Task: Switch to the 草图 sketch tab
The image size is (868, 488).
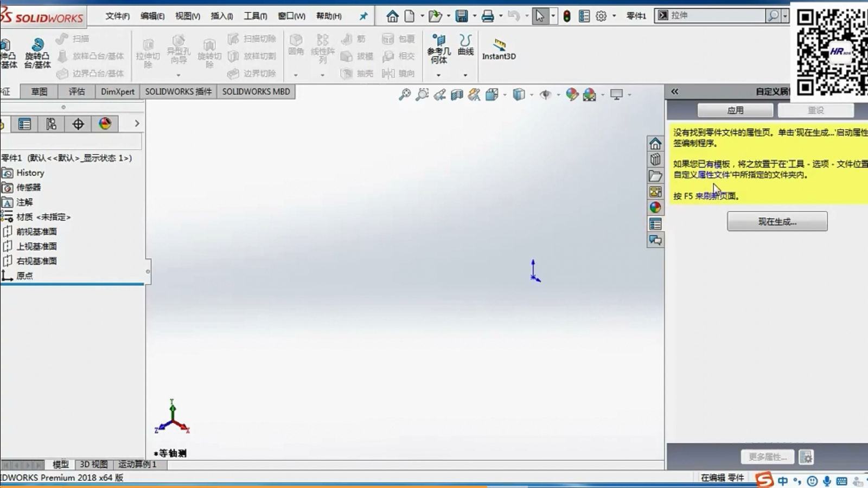Action: [39, 92]
